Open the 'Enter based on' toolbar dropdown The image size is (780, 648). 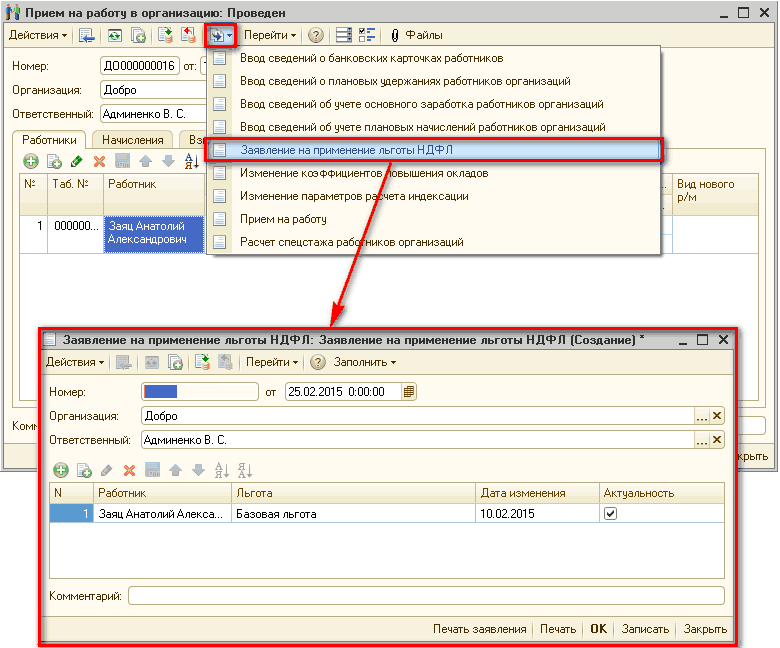pos(220,35)
